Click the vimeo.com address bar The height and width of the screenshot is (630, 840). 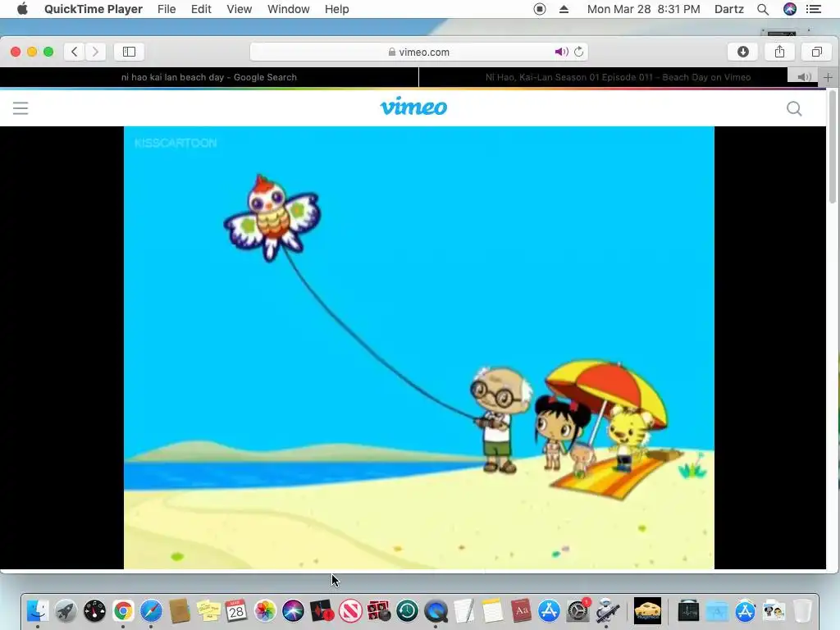419,52
